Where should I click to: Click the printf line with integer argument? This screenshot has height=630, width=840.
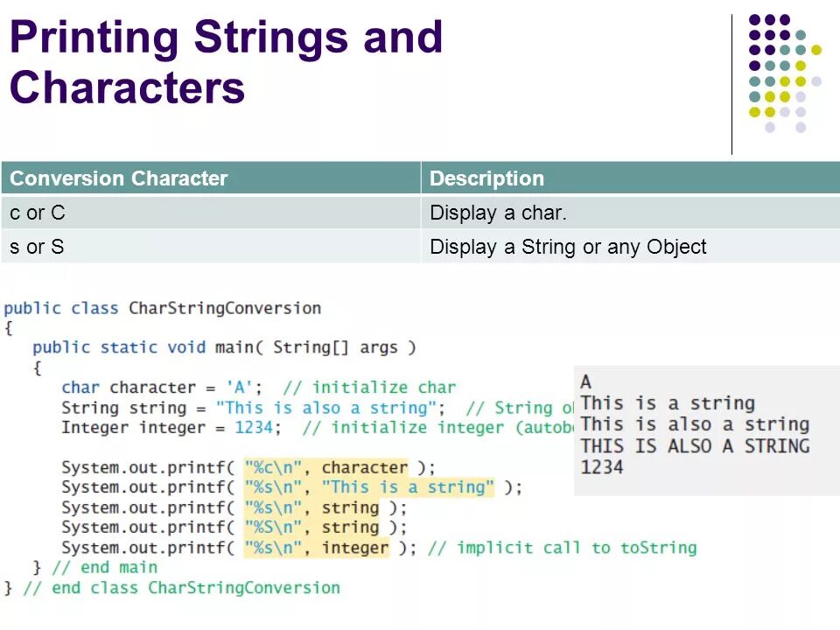point(238,548)
